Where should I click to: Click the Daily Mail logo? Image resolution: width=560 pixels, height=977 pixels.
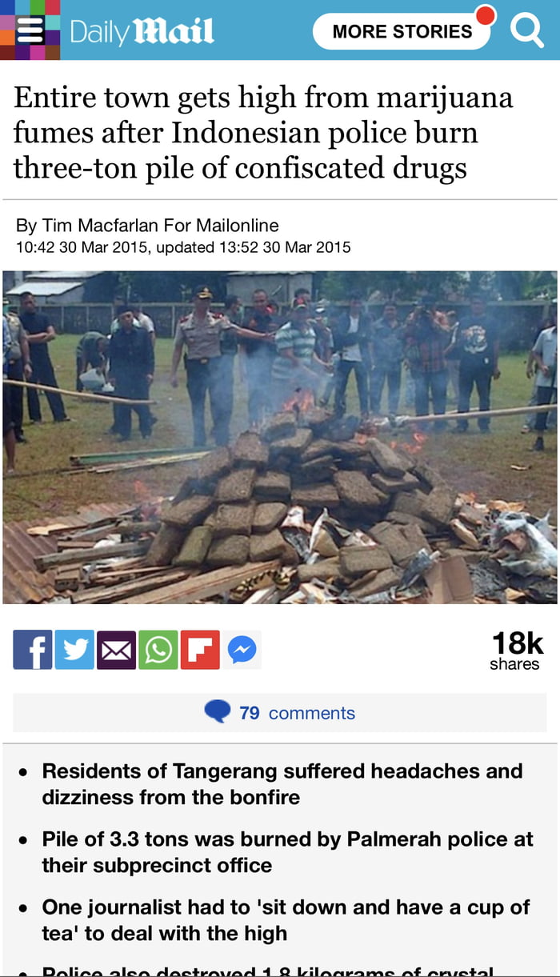[142, 31]
